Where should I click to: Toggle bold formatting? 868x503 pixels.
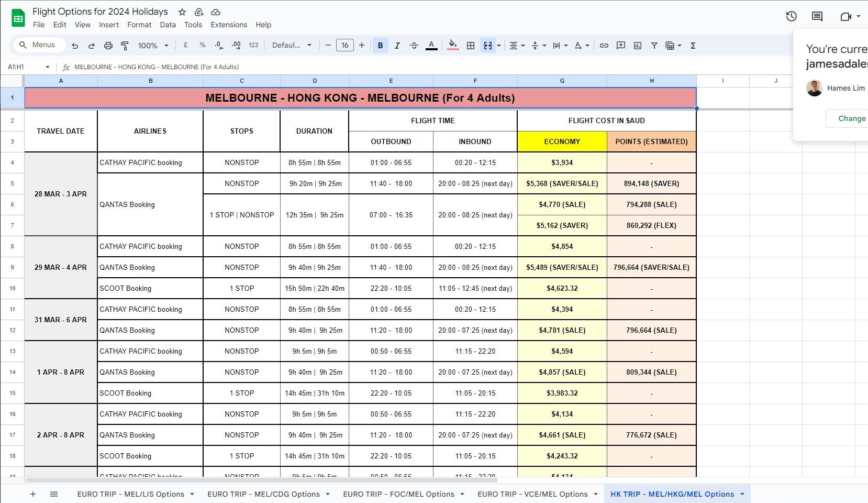click(x=381, y=46)
